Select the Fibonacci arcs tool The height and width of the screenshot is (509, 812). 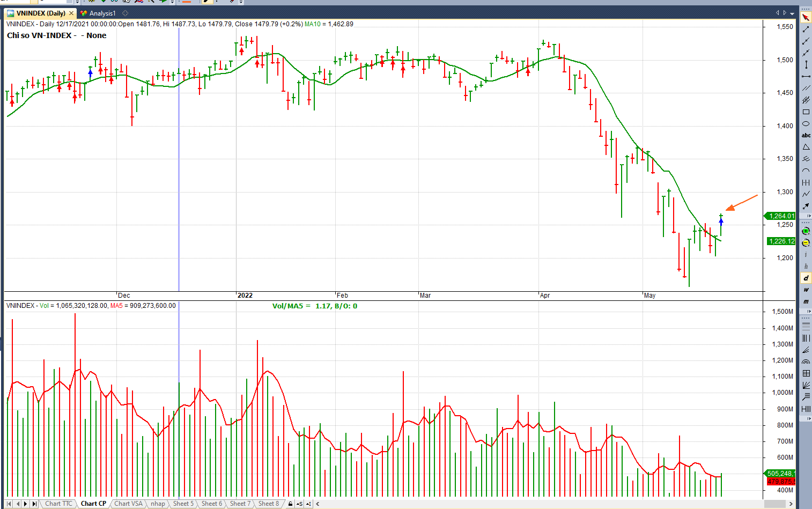tap(806, 362)
